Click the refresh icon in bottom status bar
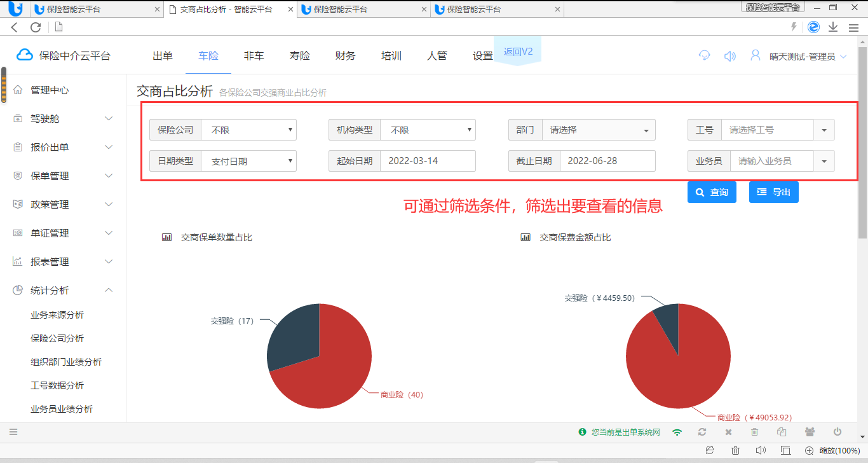The width and height of the screenshot is (868, 463). tap(702, 432)
